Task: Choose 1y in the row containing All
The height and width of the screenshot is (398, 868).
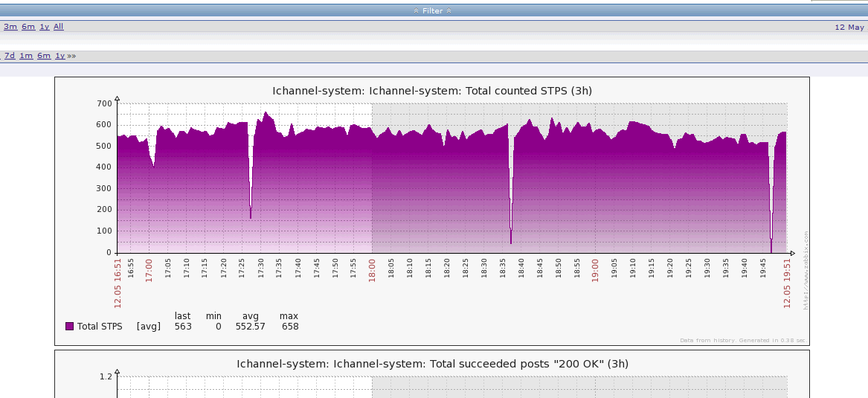Action: (x=45, y=27)
